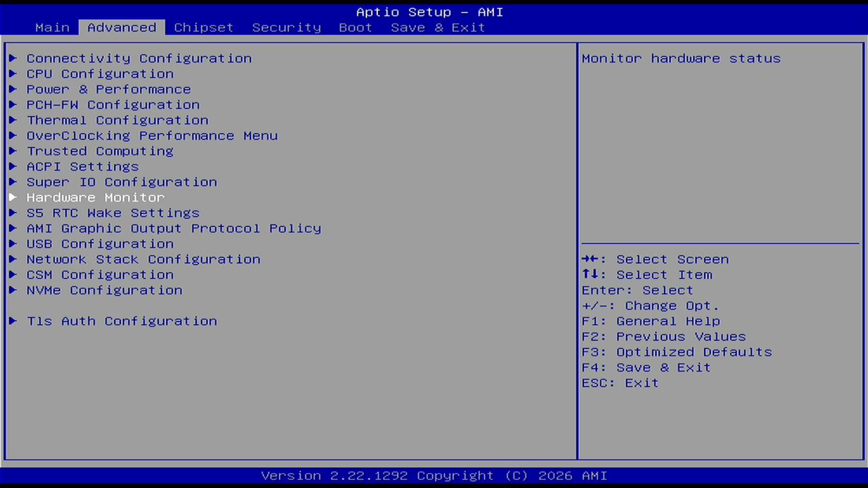The height and width of the screenshot is (488, 868).
Task: Open CPU Configuration submenu
Action: [x=100, y=74]
